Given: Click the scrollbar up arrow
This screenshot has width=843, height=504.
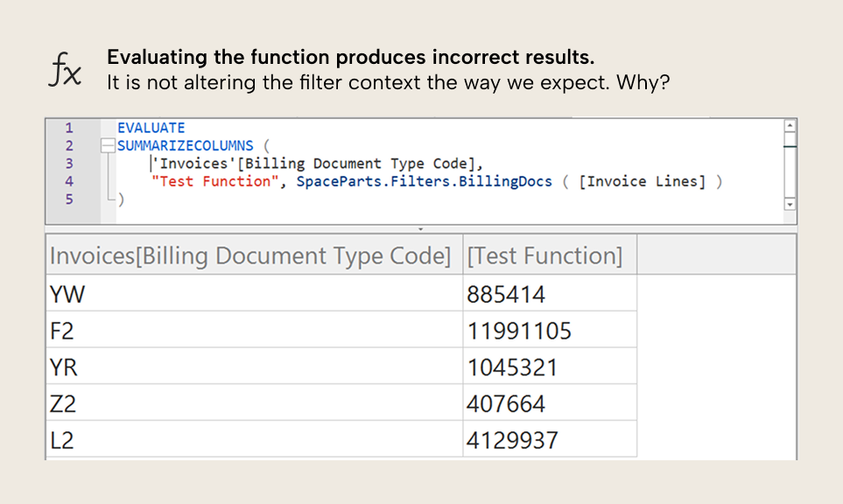Looking at the screenshot, I should pos(790,126).
